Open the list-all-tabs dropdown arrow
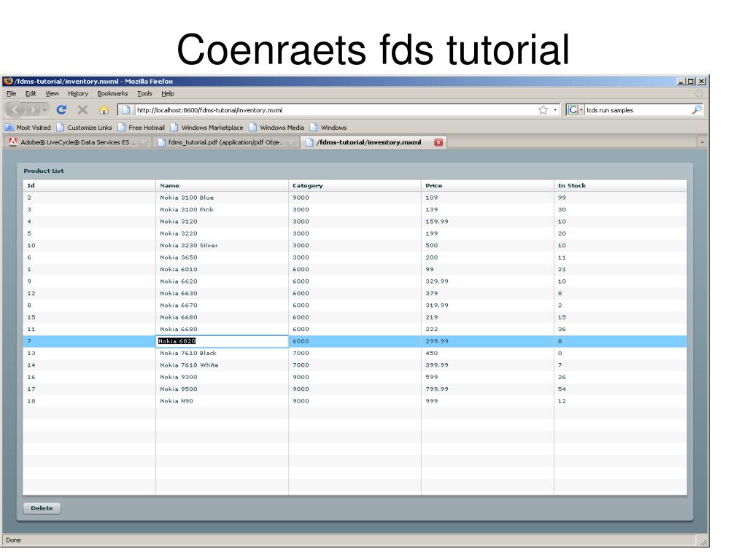 [702, 142]
